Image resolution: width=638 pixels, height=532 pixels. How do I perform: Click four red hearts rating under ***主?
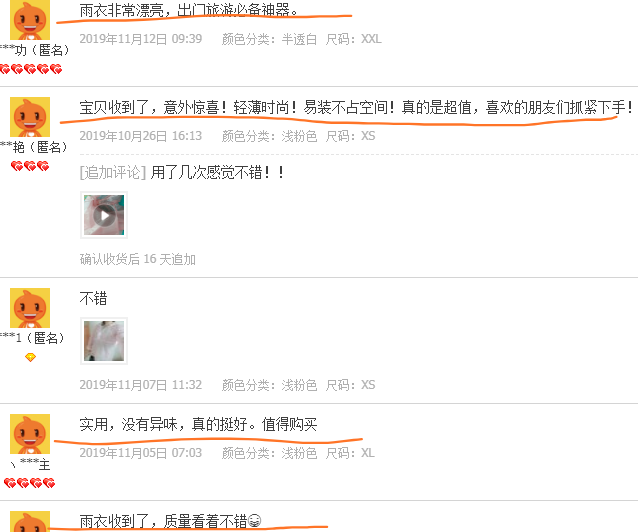pyautogui.click(x=30, y=483)
